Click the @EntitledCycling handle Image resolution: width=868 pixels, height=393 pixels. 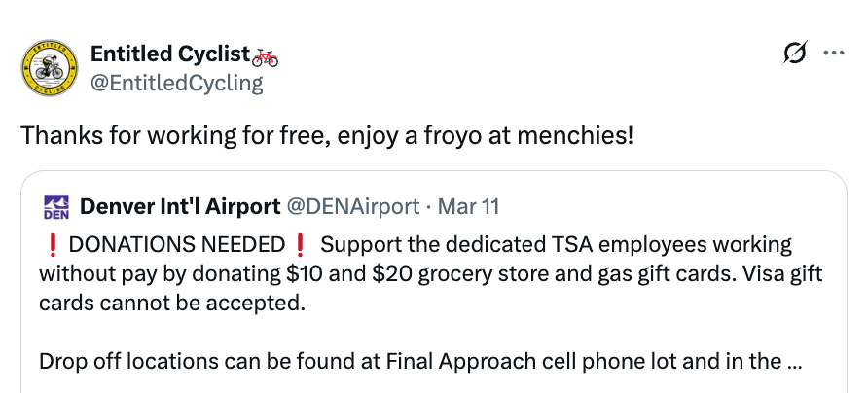[x=176, y=83]
